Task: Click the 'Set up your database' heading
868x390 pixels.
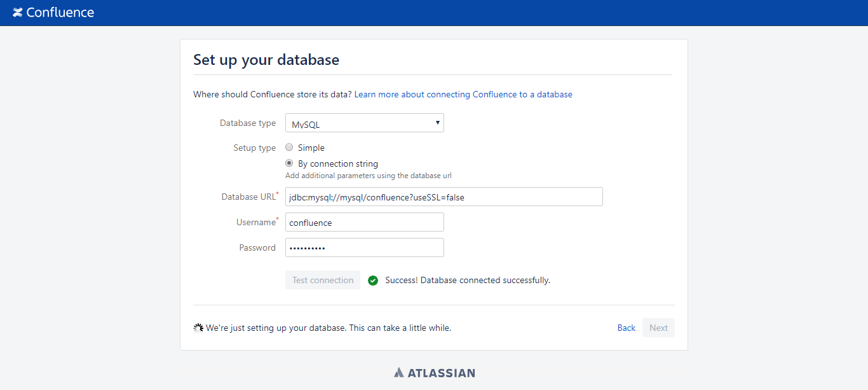Action: [x=266, y=60]
